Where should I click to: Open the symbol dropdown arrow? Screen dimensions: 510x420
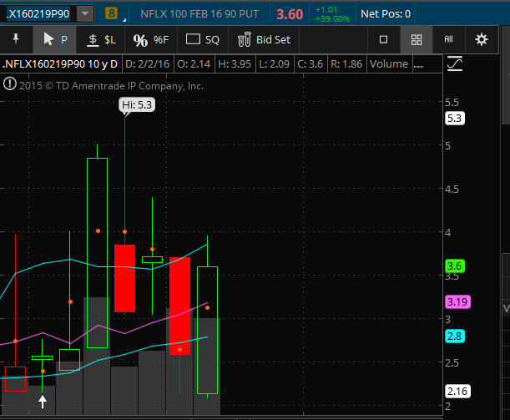[x=84, y=13]
